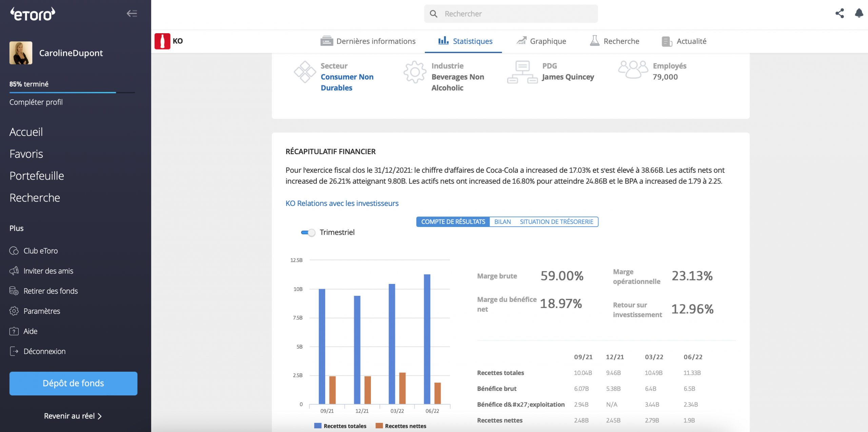Viewport: 868px width, 432px height.
Task: Open CarolineDupont profile picture
Action: [21, 53]
